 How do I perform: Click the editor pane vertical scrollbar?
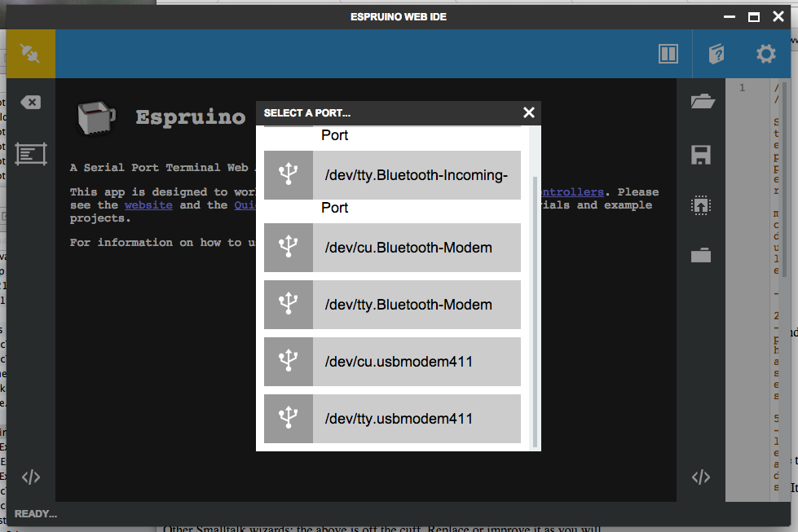(x=784, y=179)
